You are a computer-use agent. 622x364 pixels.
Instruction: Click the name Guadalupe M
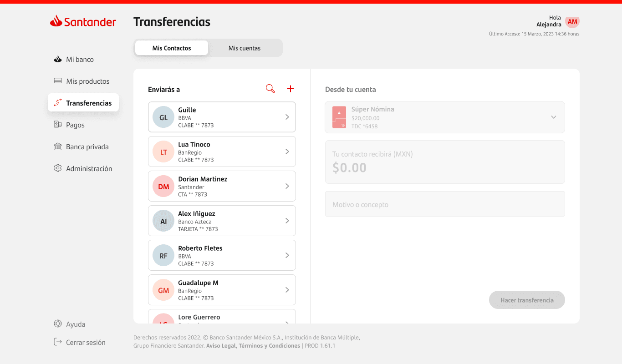[x=198, y=283]
